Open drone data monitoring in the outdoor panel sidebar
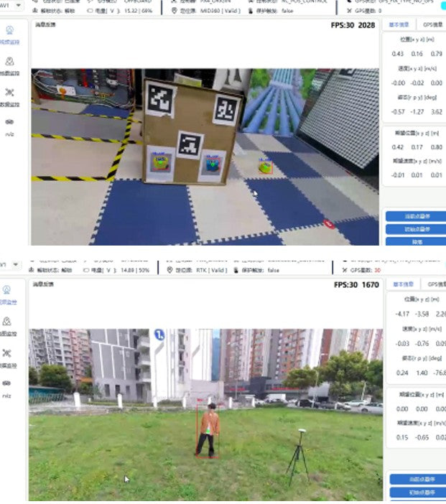This screenshot has height=504, width=446. click(7, 358)
